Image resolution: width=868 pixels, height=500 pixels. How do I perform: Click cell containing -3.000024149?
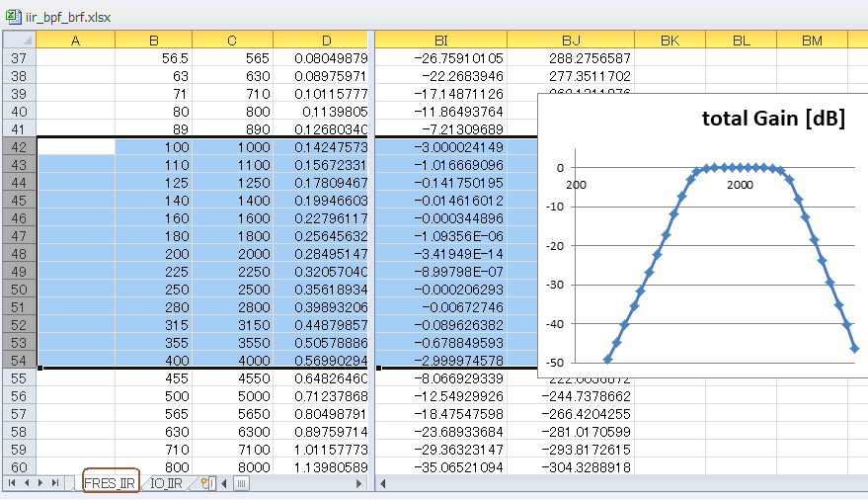click(x=441, y=147)
